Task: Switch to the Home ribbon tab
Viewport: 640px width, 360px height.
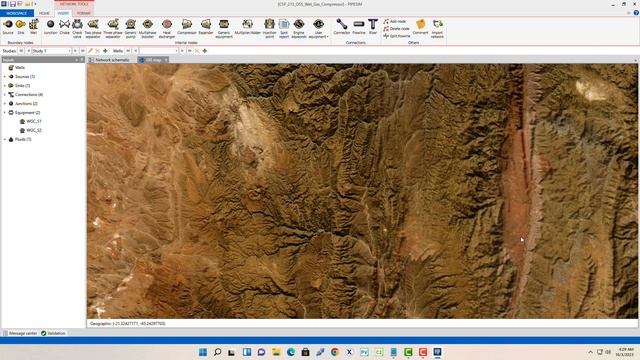Action: coord(44,13)
